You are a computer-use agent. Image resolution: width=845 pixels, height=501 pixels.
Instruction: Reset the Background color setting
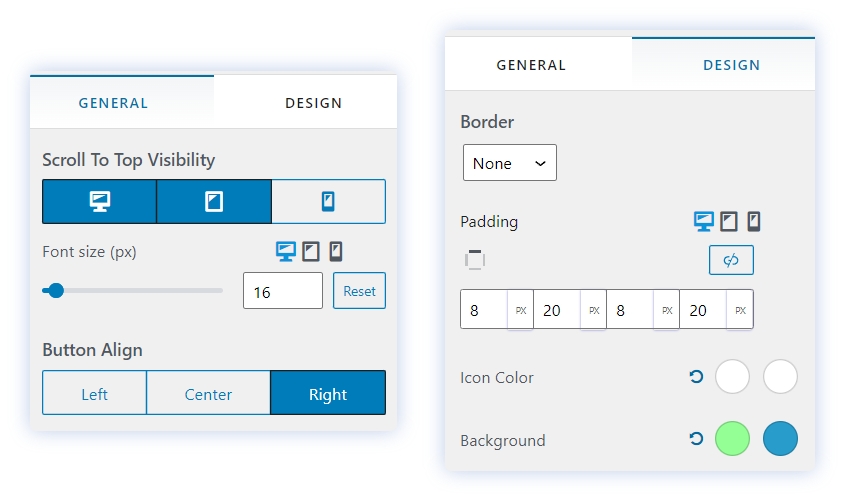(x=697, y=439)
